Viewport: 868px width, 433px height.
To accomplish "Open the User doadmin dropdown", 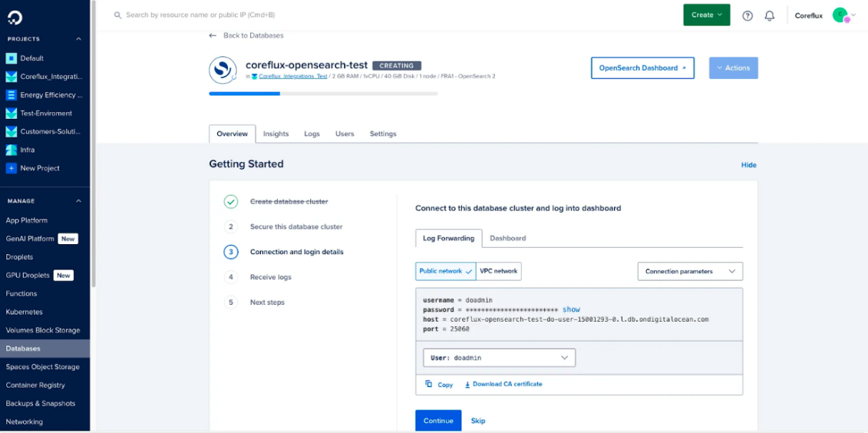I will point(499,358).
